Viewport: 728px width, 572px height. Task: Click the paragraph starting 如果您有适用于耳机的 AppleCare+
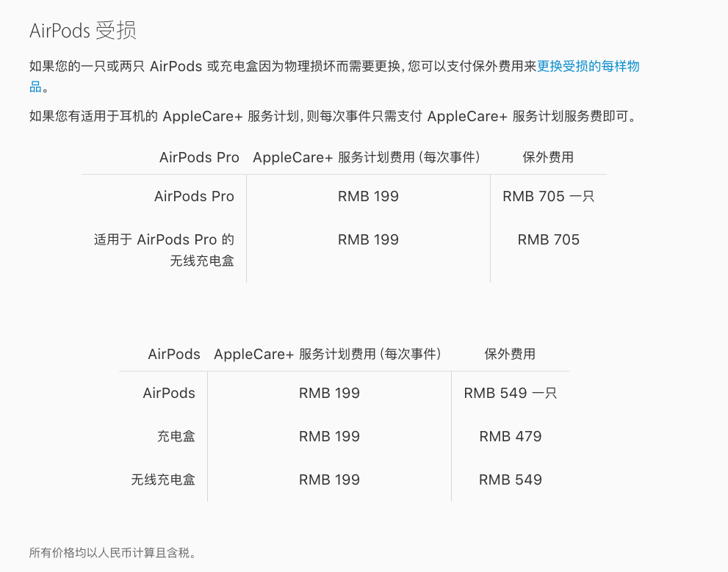(x=333, y=116)
